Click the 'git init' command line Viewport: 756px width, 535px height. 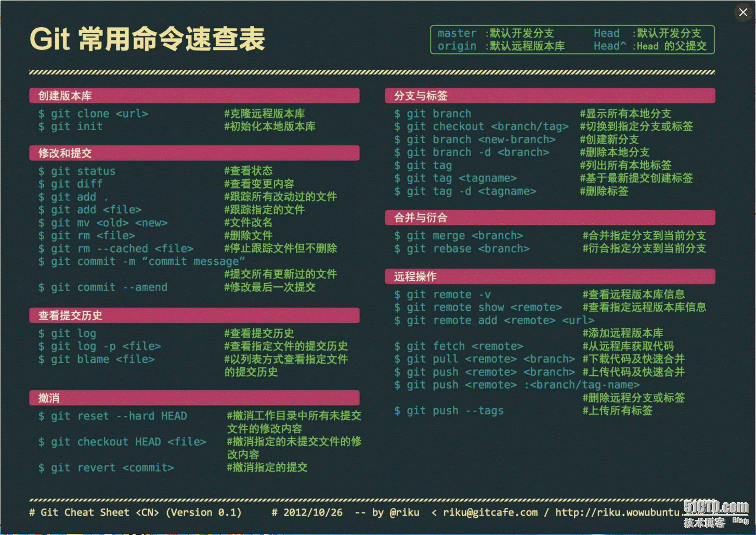click(x=71, y=126)
